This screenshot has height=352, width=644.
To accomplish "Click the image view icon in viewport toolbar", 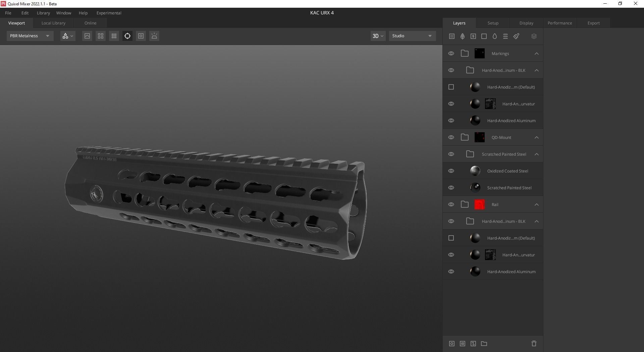I will tap(87, 36).
